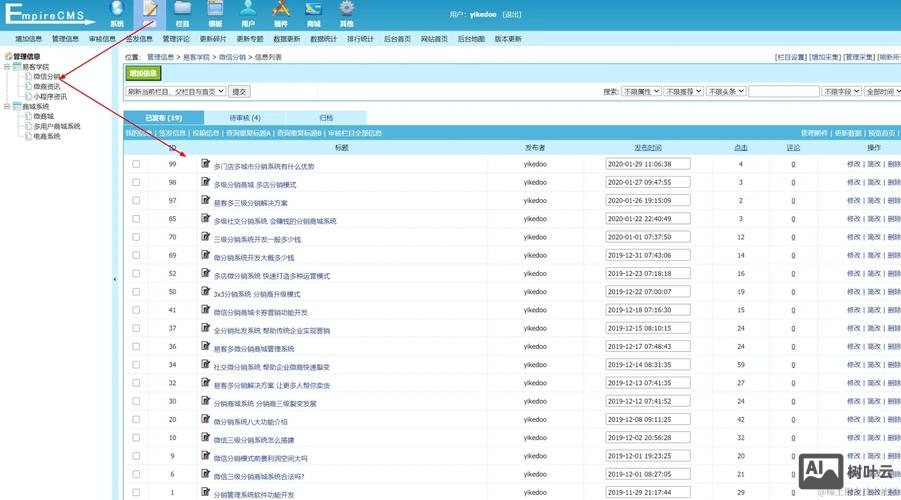The image size is (901, 500).
Task: Click the edit icon for article ID 41
Action: click(x=205, y=310)
